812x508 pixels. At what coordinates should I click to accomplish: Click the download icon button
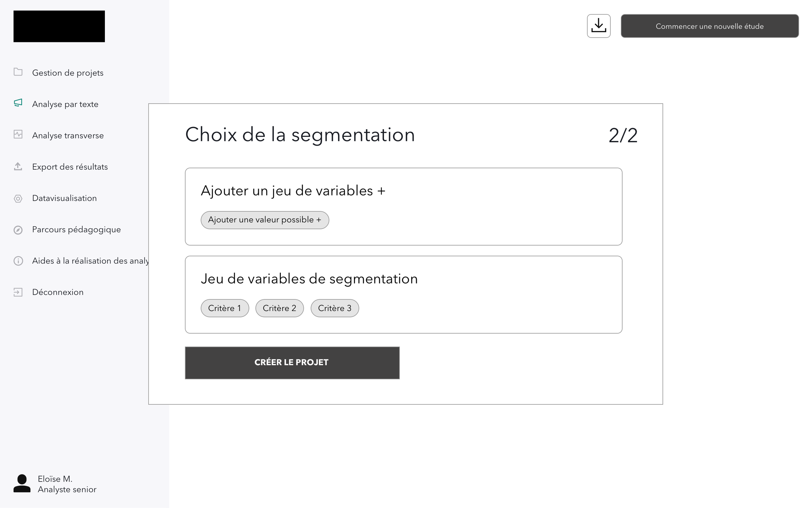coord(599,26)
